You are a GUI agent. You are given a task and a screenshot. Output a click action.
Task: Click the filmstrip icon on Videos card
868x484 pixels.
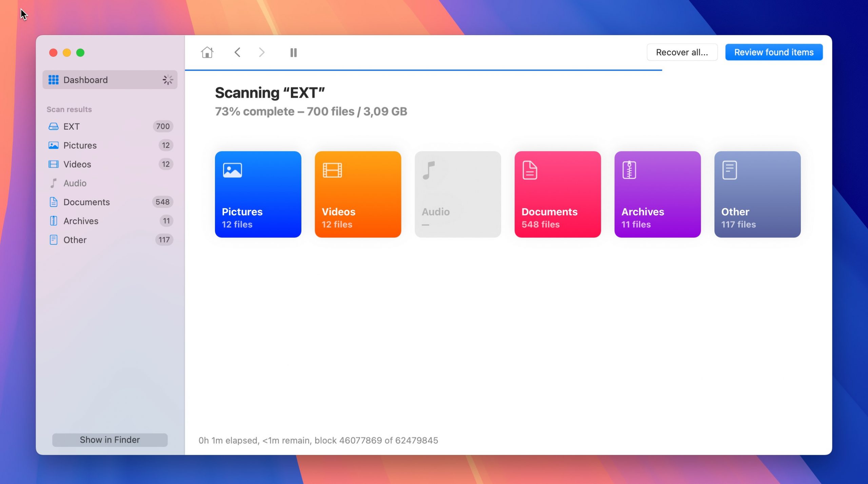coord(332,170)
